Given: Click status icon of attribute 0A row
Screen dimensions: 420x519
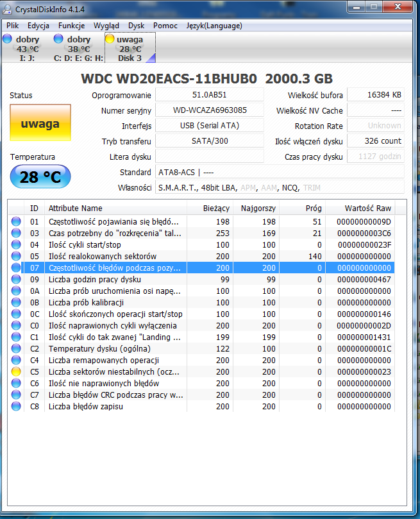Looking at the screenshot, I should coord(16,291).
